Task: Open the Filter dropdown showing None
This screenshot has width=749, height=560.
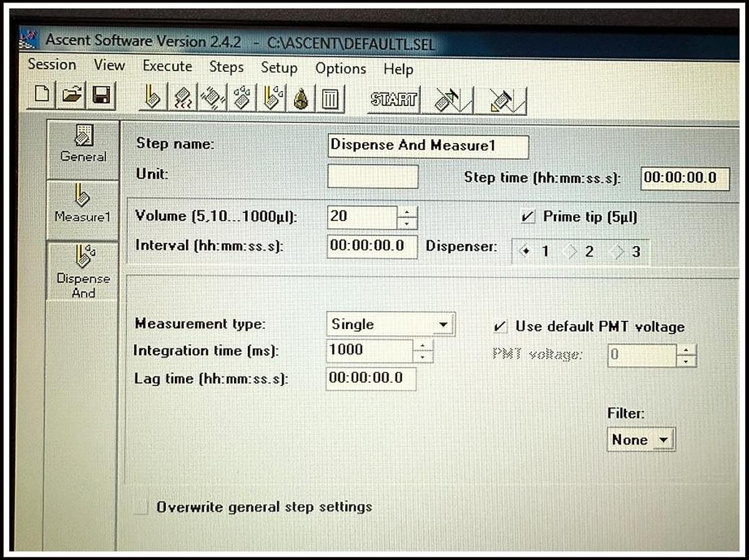Action: point(663,440)
